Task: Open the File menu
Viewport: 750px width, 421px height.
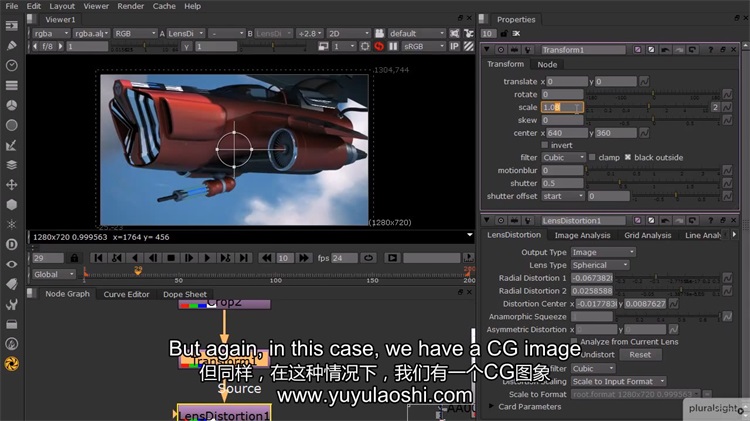Action: [x=11, y=6]
